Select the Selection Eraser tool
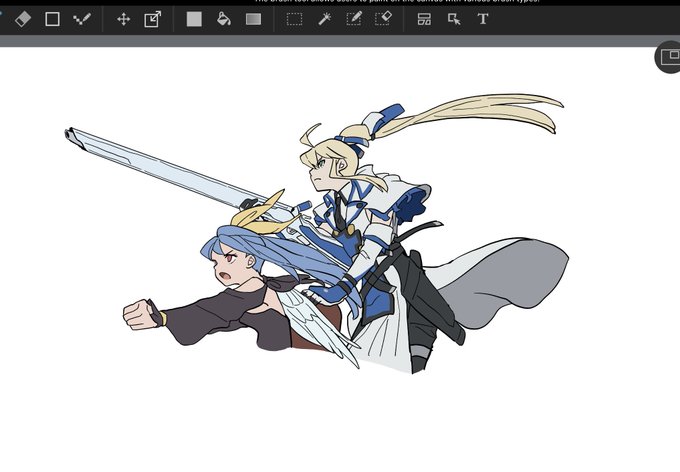This screenshot has height=472, width=680. coord(382,19)
